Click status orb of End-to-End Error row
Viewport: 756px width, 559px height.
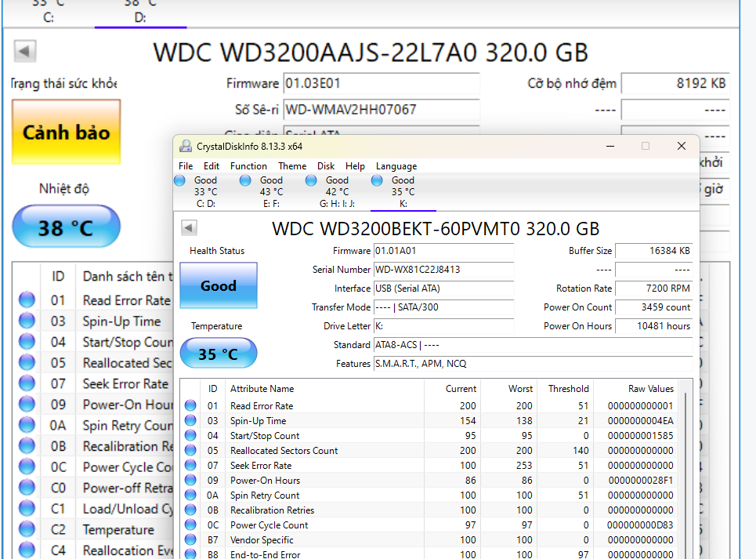coord(190,554)
